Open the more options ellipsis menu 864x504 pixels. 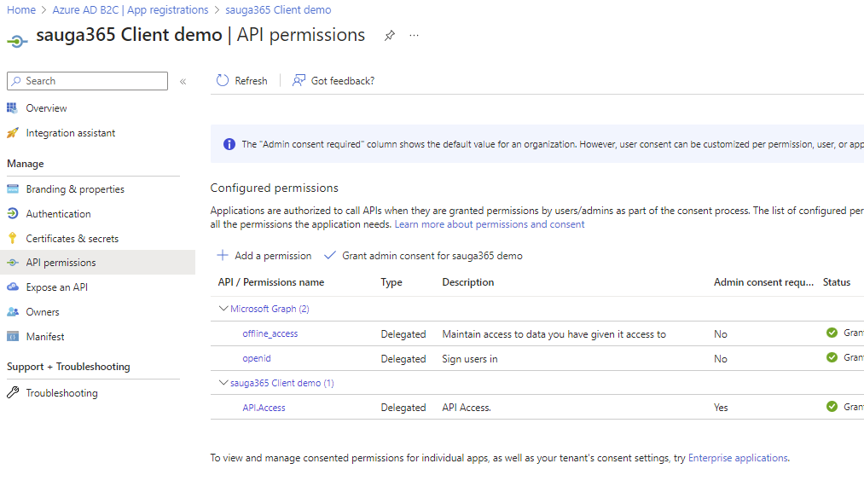(414, 35)
